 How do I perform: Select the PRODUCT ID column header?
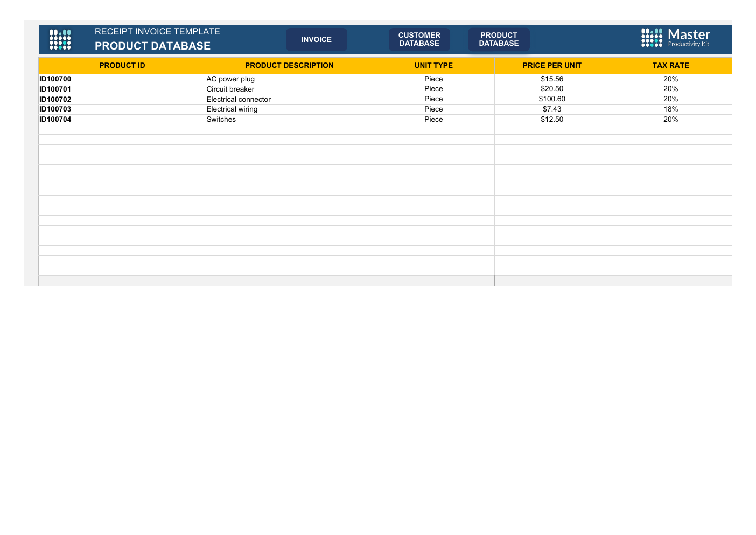pyautogui.click(x=122, y=65)
